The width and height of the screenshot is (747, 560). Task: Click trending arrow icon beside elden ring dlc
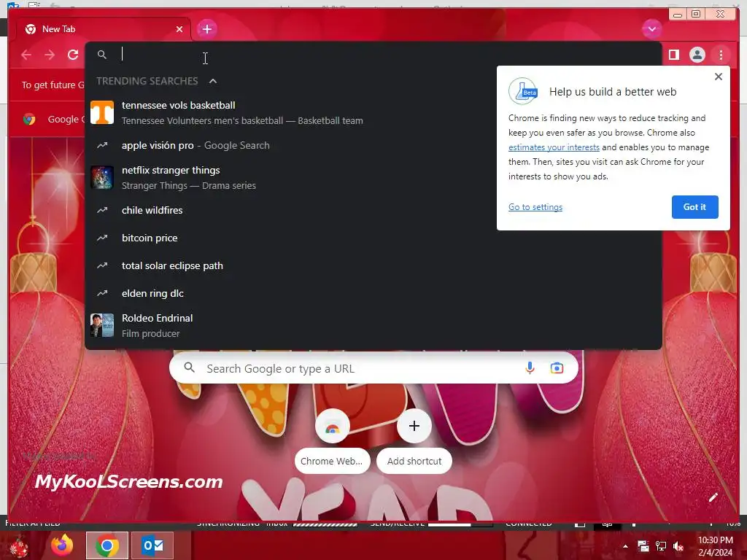click(102, 293)
